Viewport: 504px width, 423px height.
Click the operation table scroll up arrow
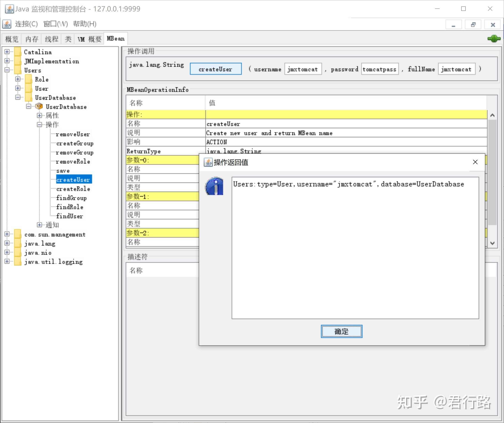[x=492, y=115]
